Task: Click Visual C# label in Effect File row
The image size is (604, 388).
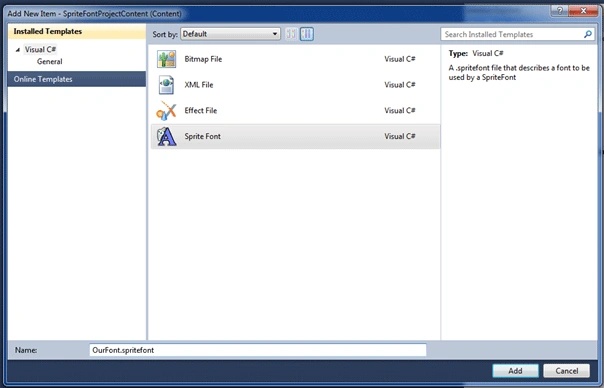Action: point(400,111)
